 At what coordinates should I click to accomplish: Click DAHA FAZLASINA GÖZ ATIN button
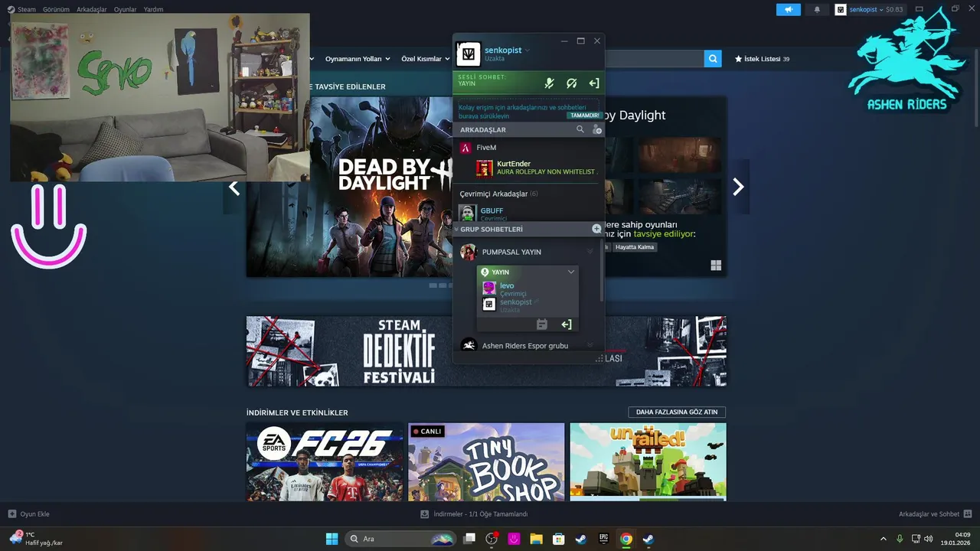[677, 412]
